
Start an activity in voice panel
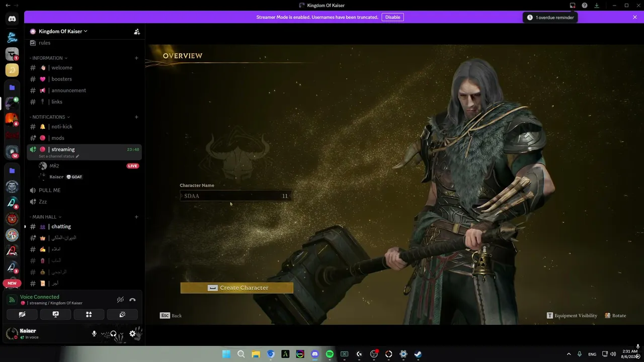click(x=89, y=314)
